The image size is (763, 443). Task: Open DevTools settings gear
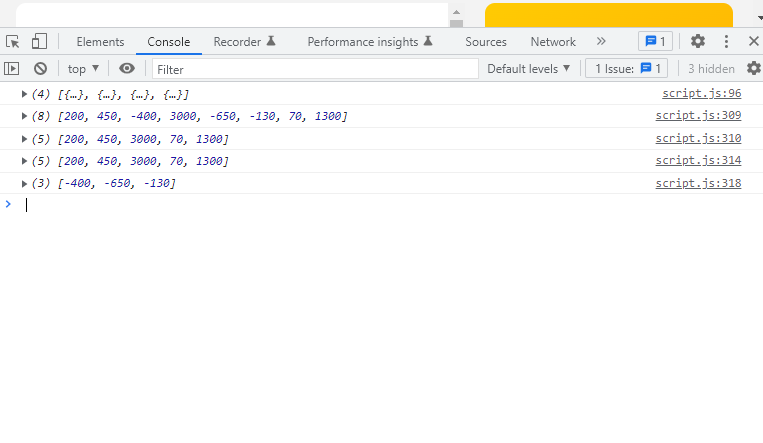[x=698, y=41]
